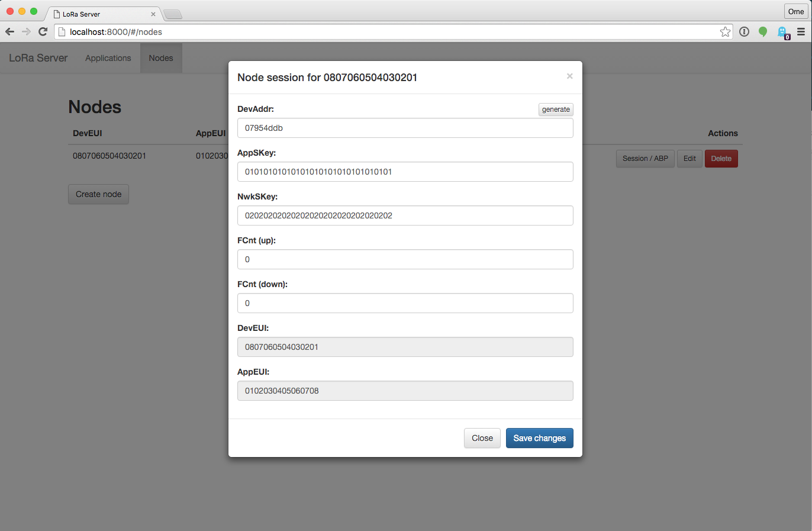Focus the DevAddr input field
The image size is (812, 531).
pos(405,128)
